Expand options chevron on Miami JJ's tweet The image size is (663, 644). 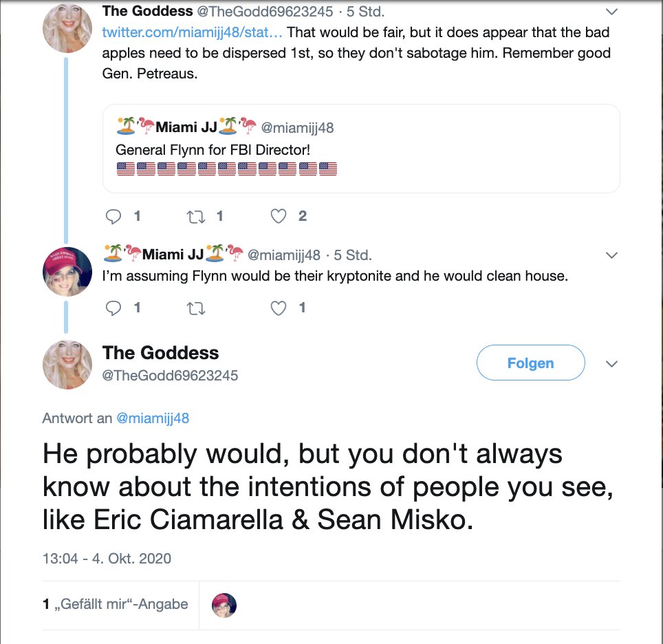click(x=611, y=255)
